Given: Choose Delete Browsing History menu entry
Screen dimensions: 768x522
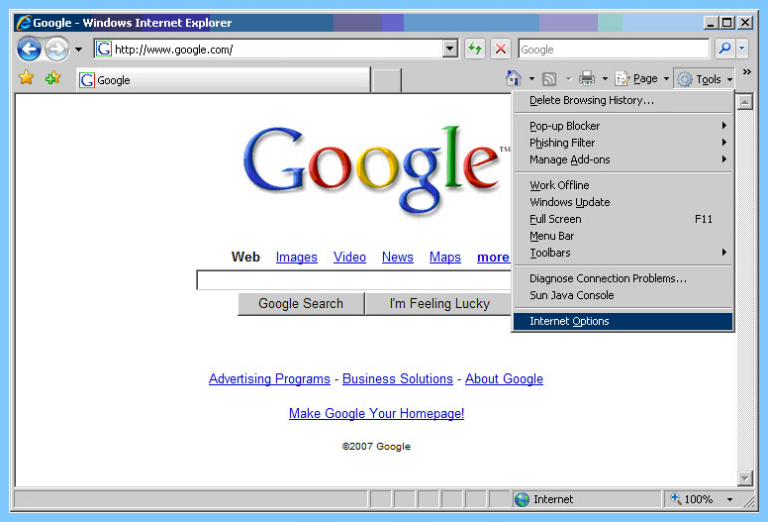Looking at the screenshot, I should coord(591,101).
